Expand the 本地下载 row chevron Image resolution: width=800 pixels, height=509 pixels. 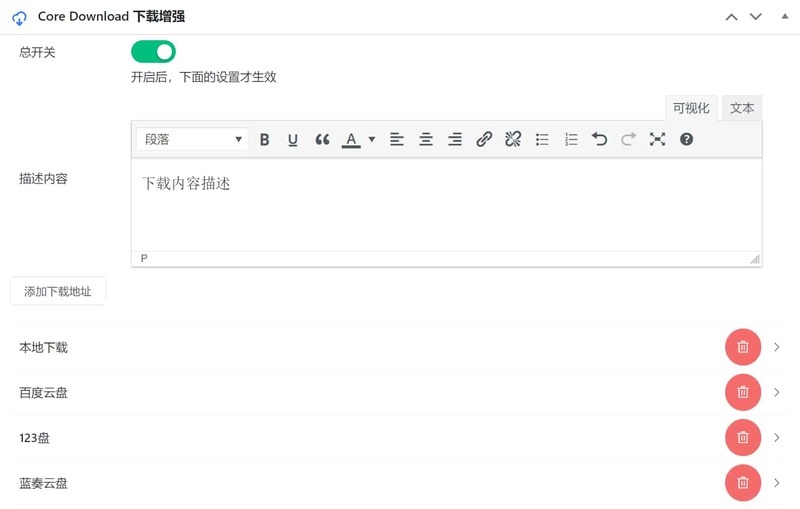(777, 347)
